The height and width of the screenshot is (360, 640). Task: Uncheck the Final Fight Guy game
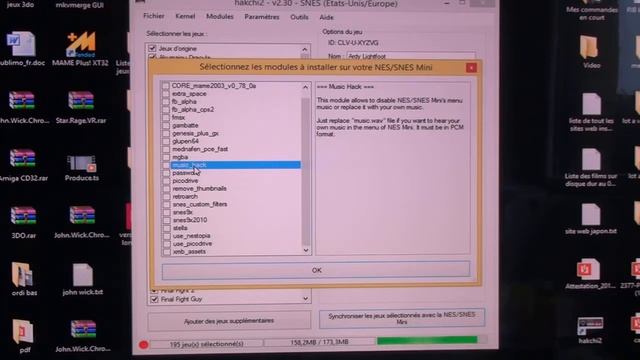pos(154,299)
